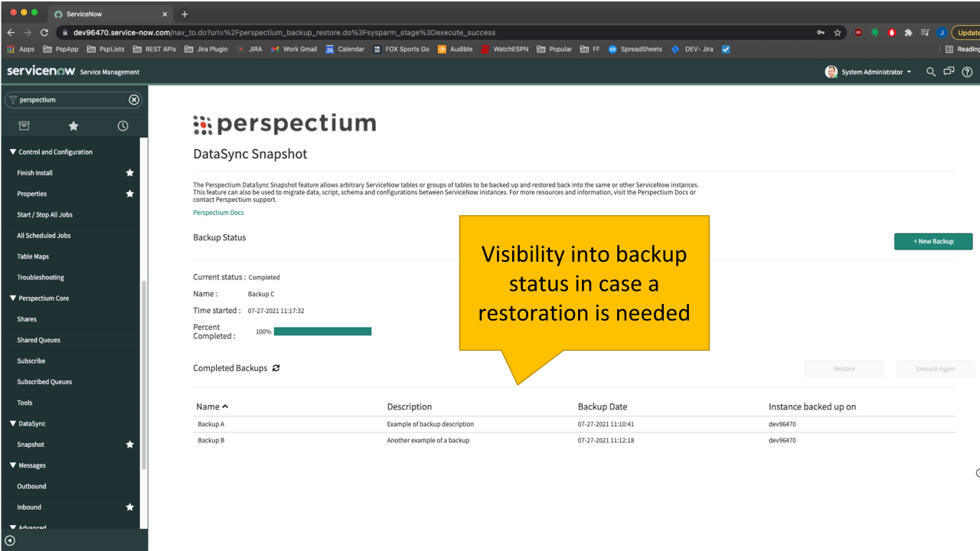Refresh the Completed Backups list
The image size is (980, 551).
276,368
